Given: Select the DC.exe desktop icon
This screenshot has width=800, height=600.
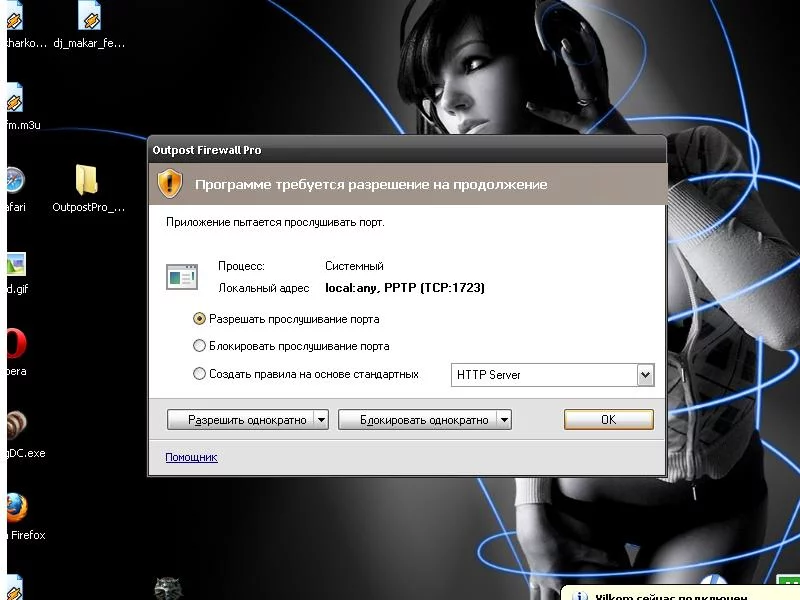Looking at the screenshot, I should click(16, 424).
